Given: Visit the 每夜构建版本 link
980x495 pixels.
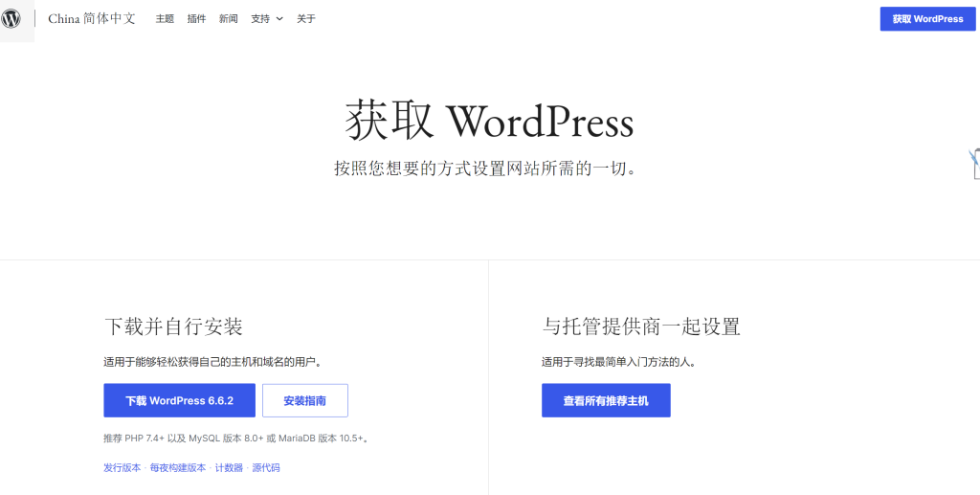Looking at the screenshot, I should coord(177,467).
